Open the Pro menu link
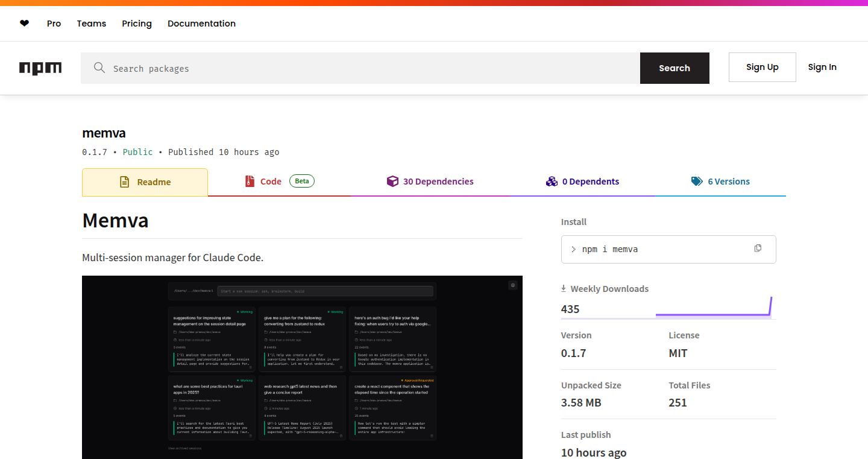 point(54,24)
